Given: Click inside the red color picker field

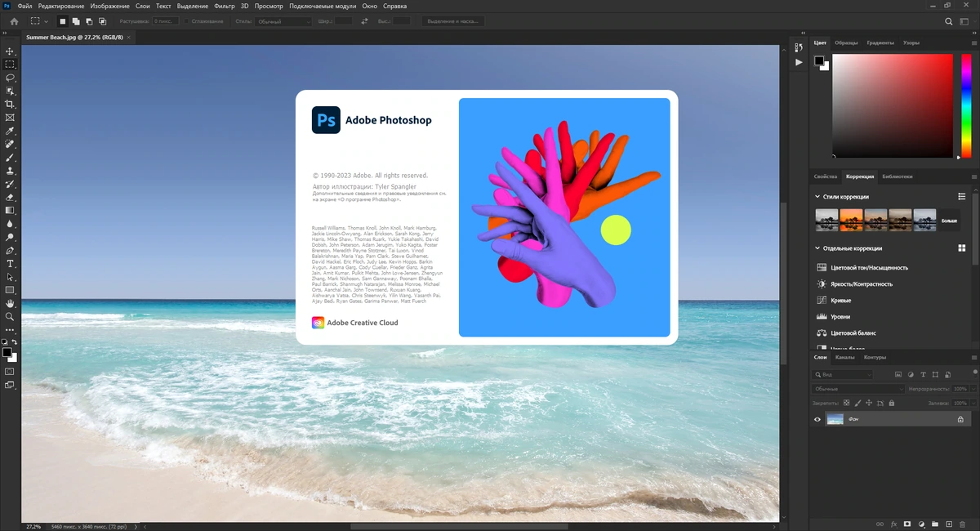Looking at the screenshot, I should point(893,105).
